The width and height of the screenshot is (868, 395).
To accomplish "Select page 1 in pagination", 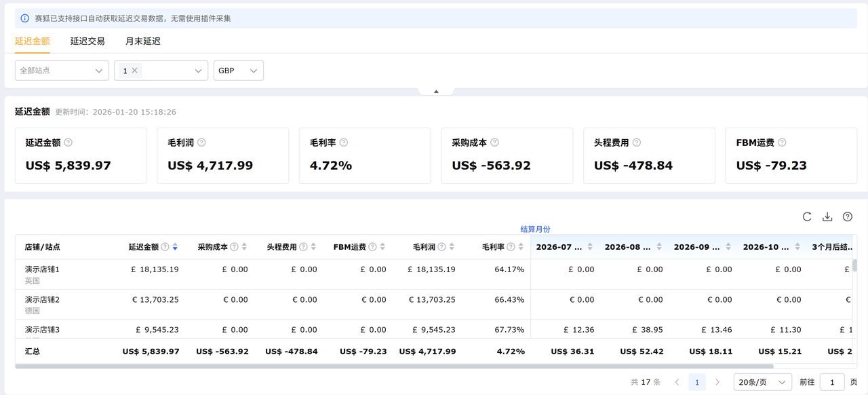I will (x=697, y=382).
